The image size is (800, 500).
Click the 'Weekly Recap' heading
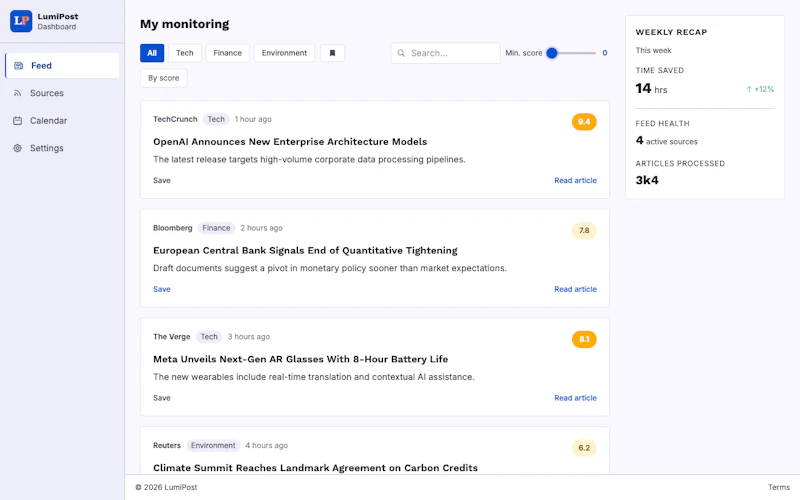[671, 32]
